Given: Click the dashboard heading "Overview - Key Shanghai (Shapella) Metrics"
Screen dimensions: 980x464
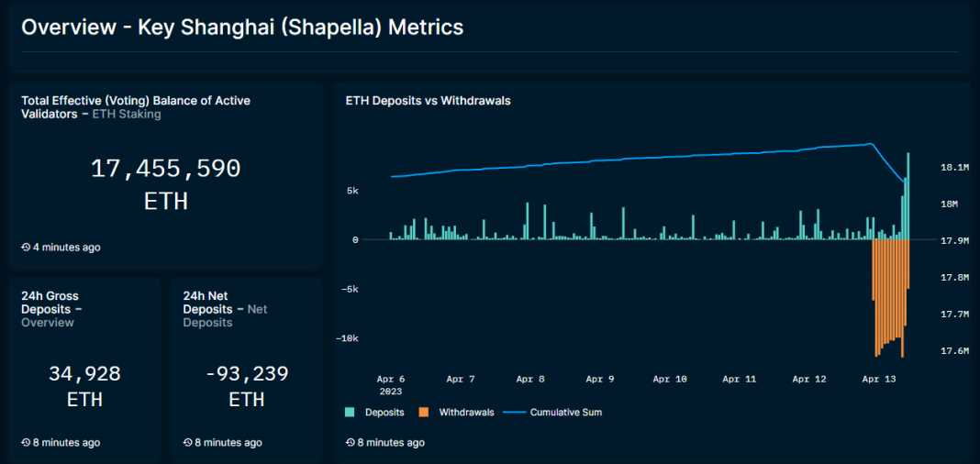Looking at the screenshot, I should pyautogui.click(x=242, y=28).
